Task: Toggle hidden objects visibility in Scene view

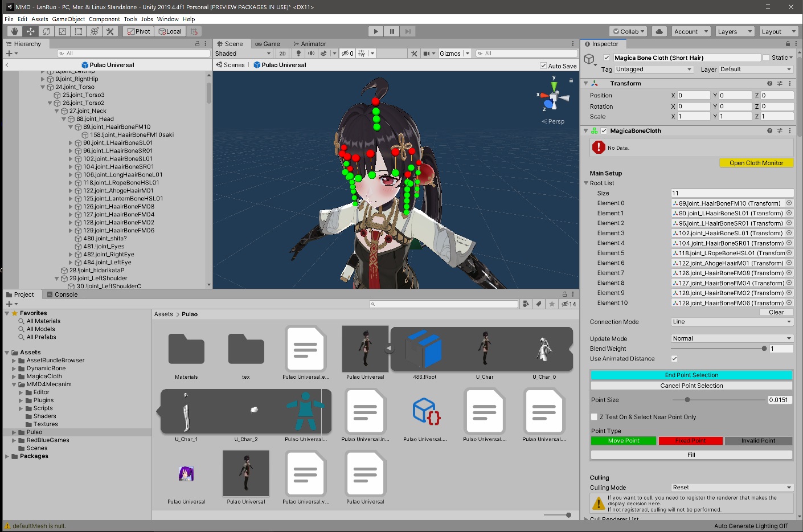Action: (347, 54)
